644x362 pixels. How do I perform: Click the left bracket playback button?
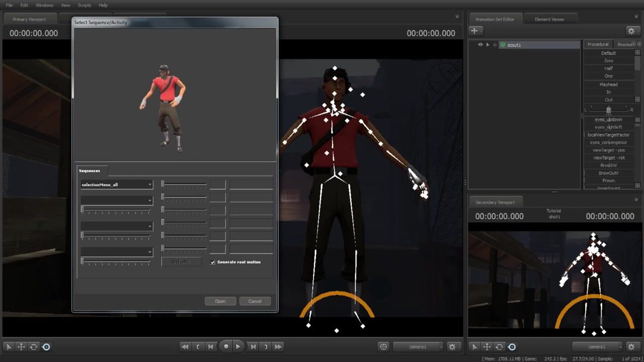198,346
